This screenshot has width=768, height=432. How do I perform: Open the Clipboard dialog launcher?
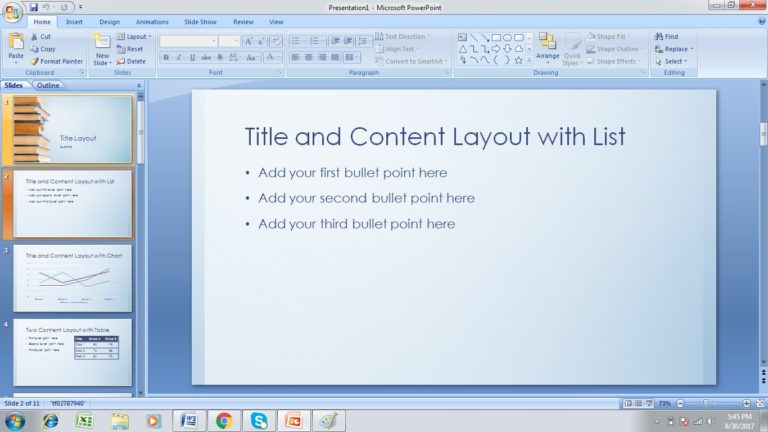tap(82, 72)
